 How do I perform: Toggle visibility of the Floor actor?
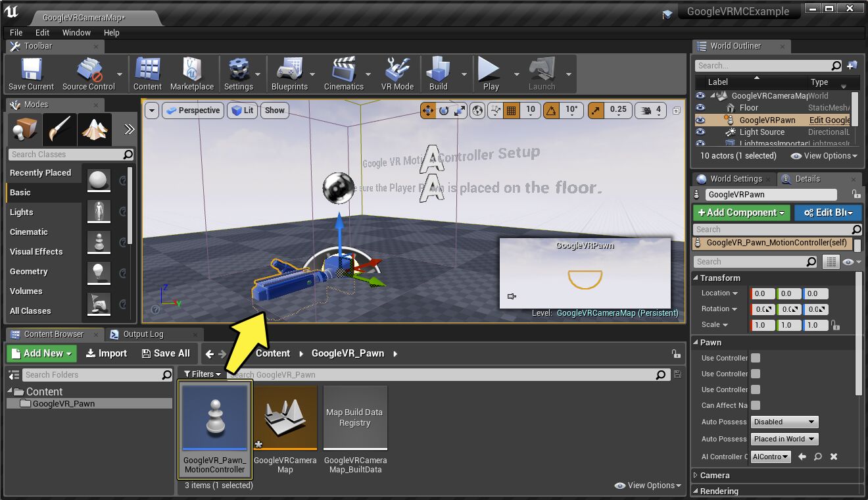pos(700,108)
